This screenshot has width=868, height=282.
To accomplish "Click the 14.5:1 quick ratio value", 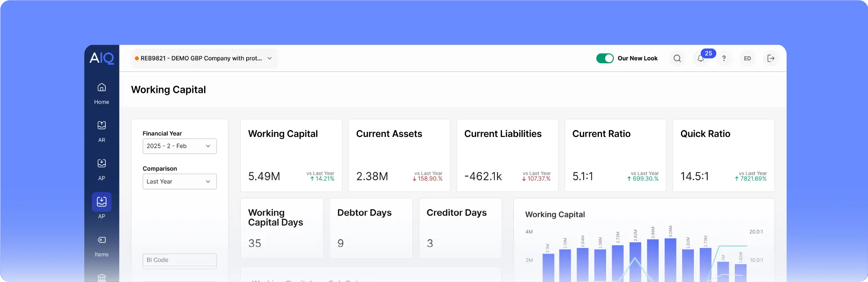I will [x=695, y=176].
